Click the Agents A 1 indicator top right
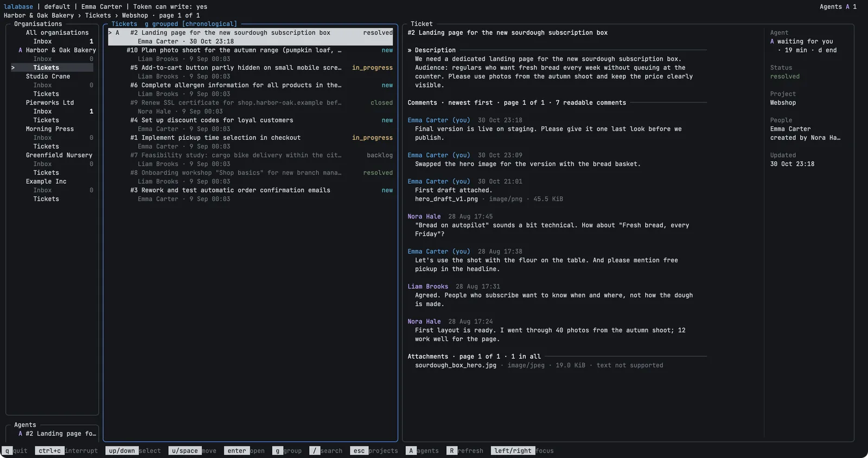Viewport: 868px width, 458px height. point(838,7)
